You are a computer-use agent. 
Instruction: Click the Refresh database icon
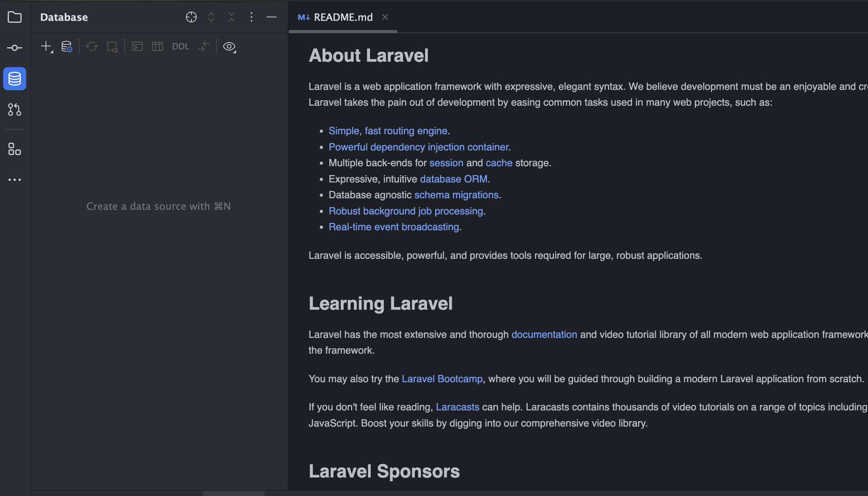click(92, 47)
